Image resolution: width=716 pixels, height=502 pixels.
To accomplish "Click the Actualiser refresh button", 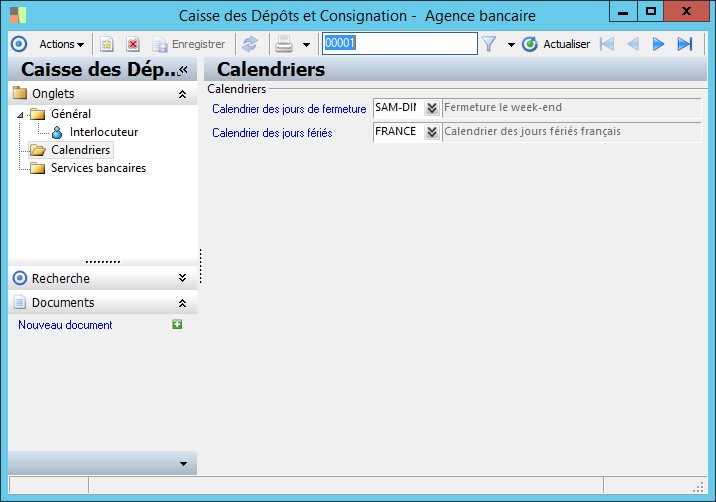I will tap(556, 44).
